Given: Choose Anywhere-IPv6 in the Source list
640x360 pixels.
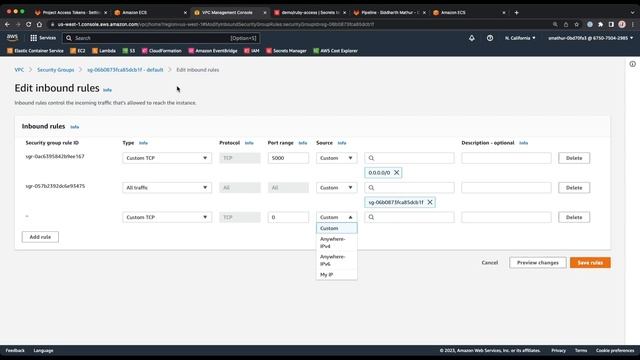Looking at the screenshot, I should click(x=336, y=260).
